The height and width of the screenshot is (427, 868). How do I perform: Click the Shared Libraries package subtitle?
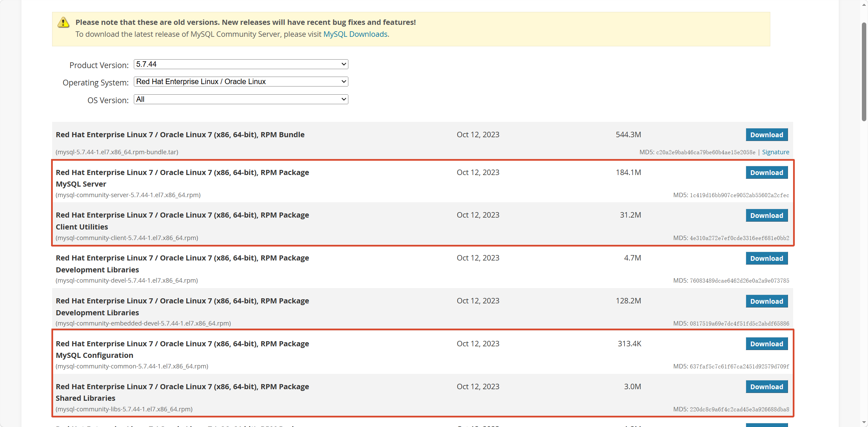pyautogui.click(x=85, y=398)
